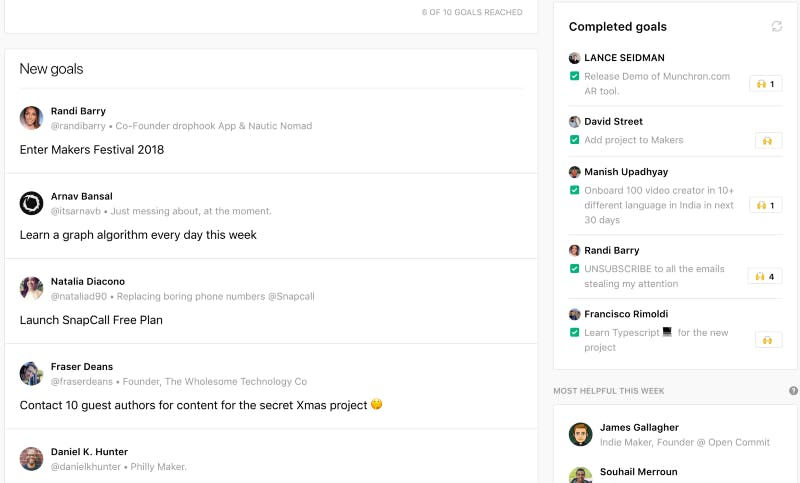The width and height of the screenshot is (800, 483).
Task: Click the high-five icon on Lance Seidman's goal
Action: (x=765, y=84)
